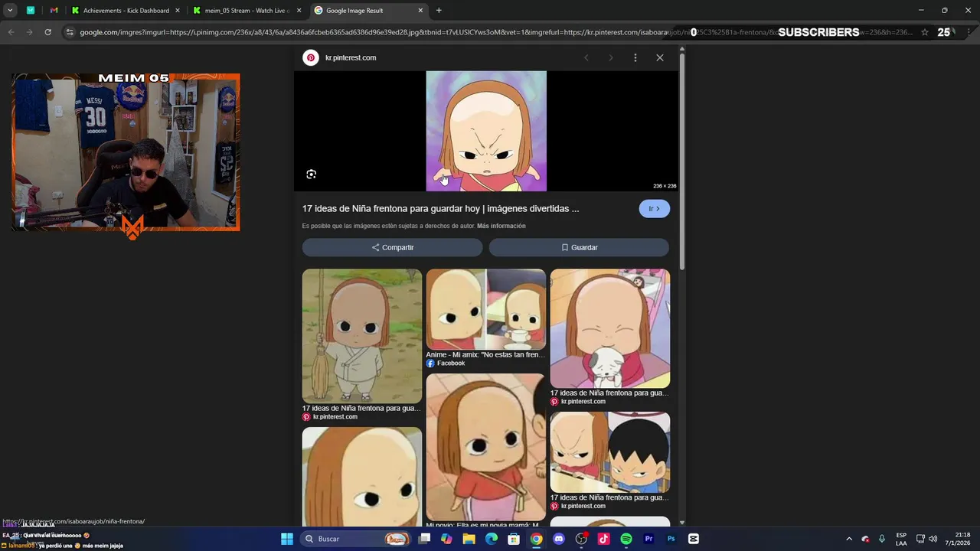Open CapCut from the taskbar
This screenshot has width=980, height=551.
point(694,539)
